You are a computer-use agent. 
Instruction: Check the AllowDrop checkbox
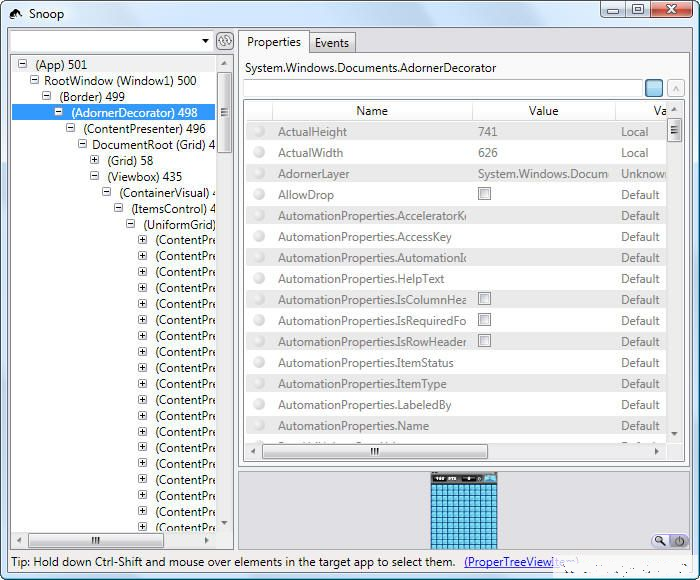484,194
